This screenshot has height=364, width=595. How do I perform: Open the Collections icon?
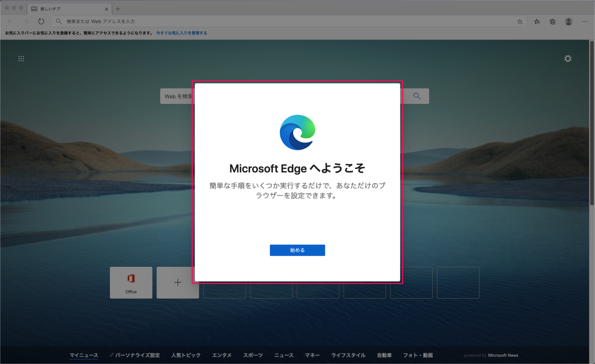point(552,21)
